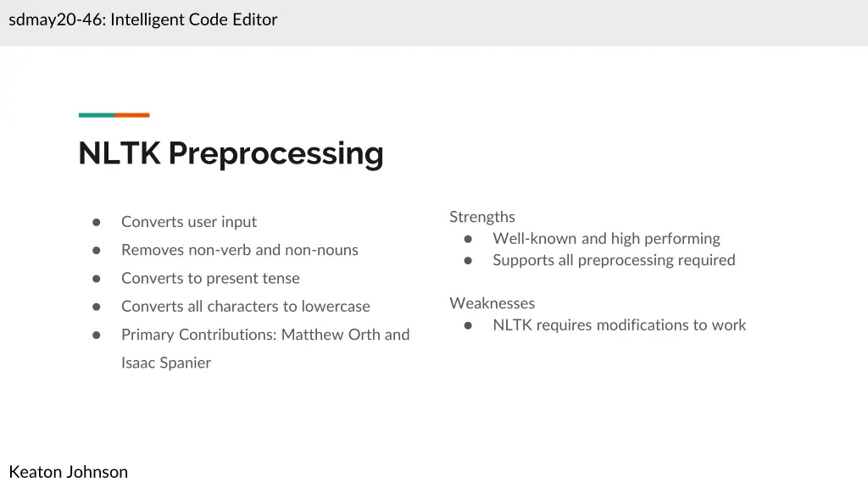The height and width of the screenshot is (488, 868).
Task: Click the bullet dot beside "Converts to present tense"
Action: pos(97,279)
